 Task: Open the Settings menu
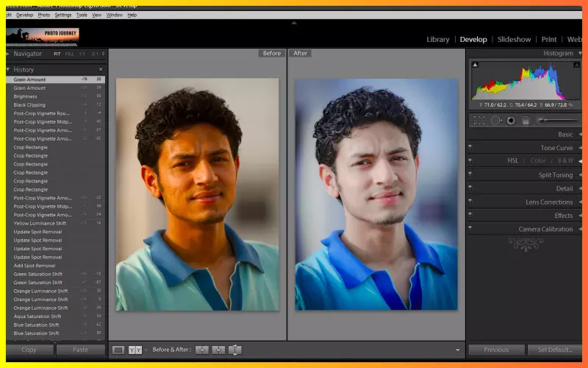click(63, 15)
